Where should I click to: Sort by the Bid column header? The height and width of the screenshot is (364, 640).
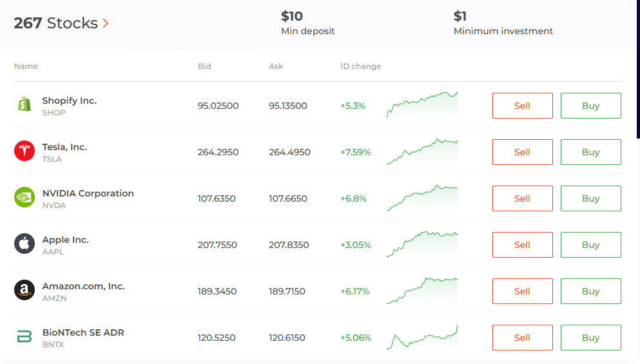[204, 66]
